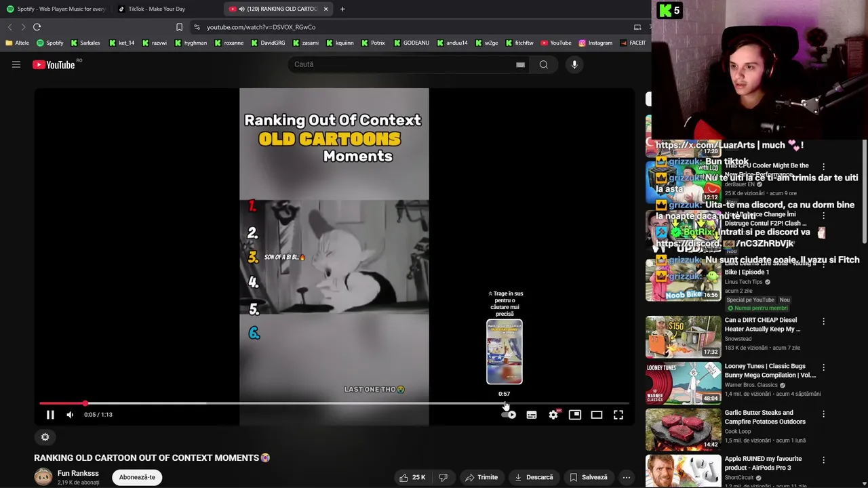Open the Cook Loop channel name

pos(738,431)
